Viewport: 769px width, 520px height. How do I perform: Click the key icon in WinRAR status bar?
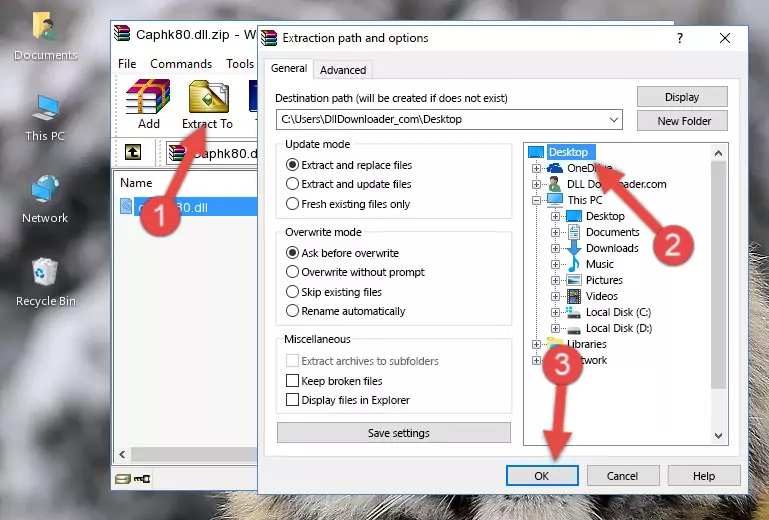click(x=142, y=478)
